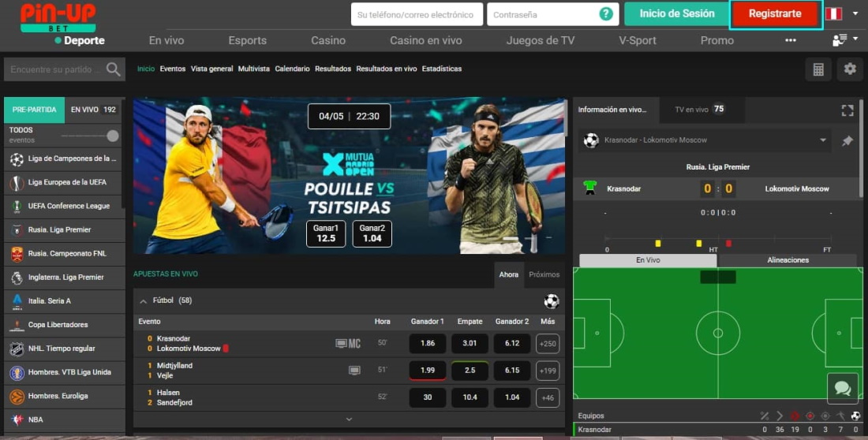Select the Krasnodar match soccer ball selector
Screen dimensions: 868x440
click(591, 140)
